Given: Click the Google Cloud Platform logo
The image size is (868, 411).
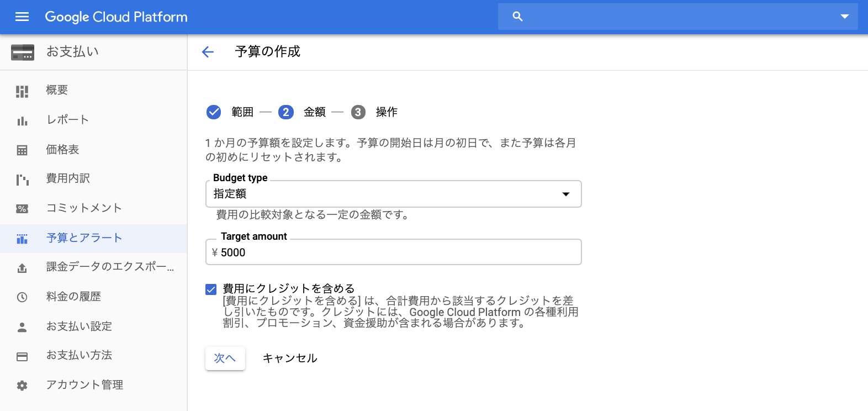Looking at the screenshot, I should (x=116, y=17).
